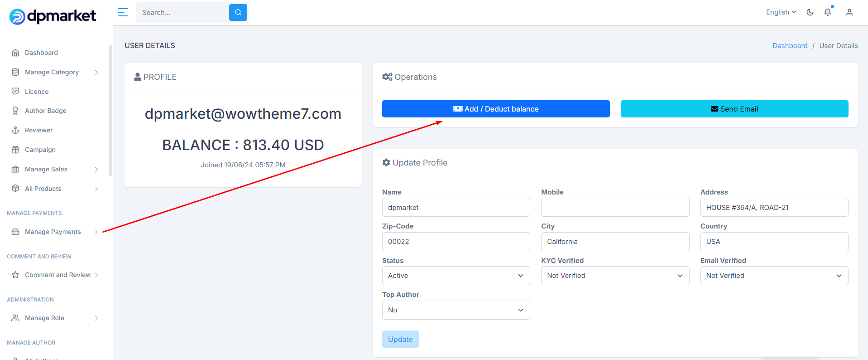868x360 pixels.
Task: Click the Update button
Action: pos(400,339)
